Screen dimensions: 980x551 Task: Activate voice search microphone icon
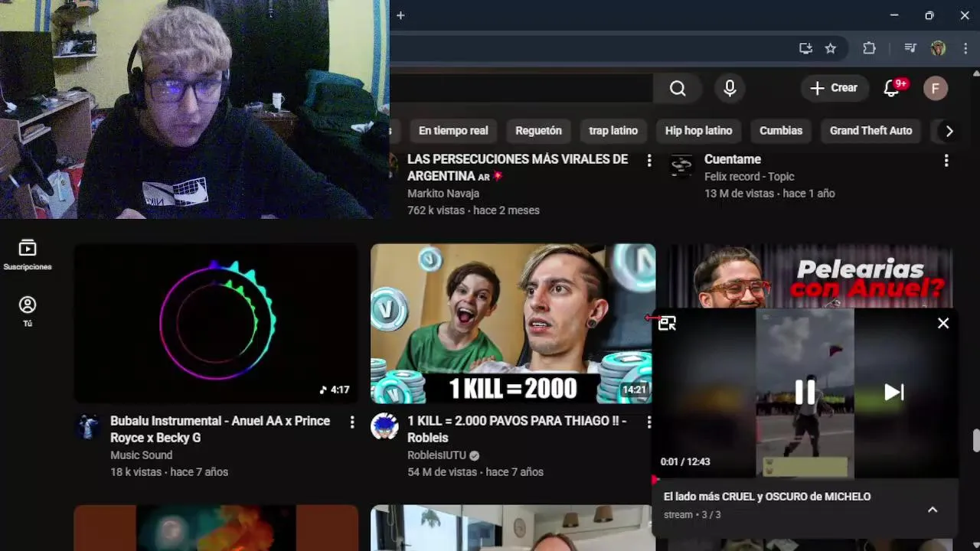click(x=730, y=88)
